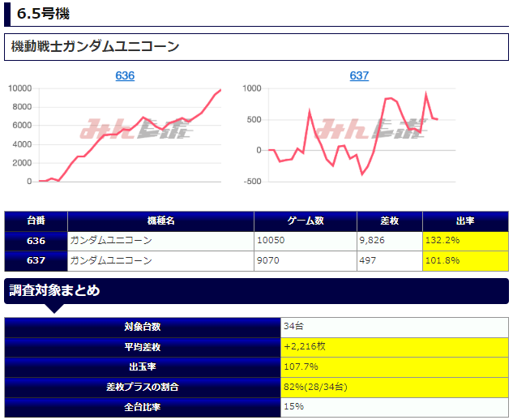Click the 636 slump graph chart
Viewport: 513px width, 420px height.
pyautogui.click(x=115, y=135)
